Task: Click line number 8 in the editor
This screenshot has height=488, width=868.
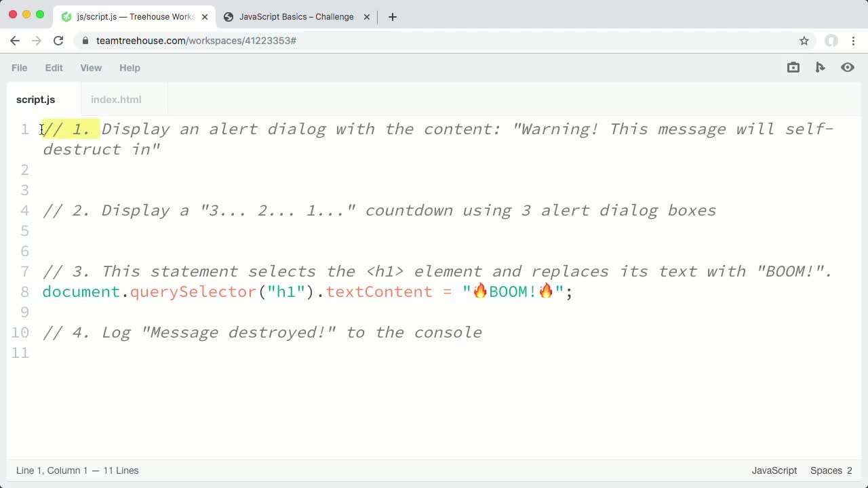Action: [x=24, y=291]
